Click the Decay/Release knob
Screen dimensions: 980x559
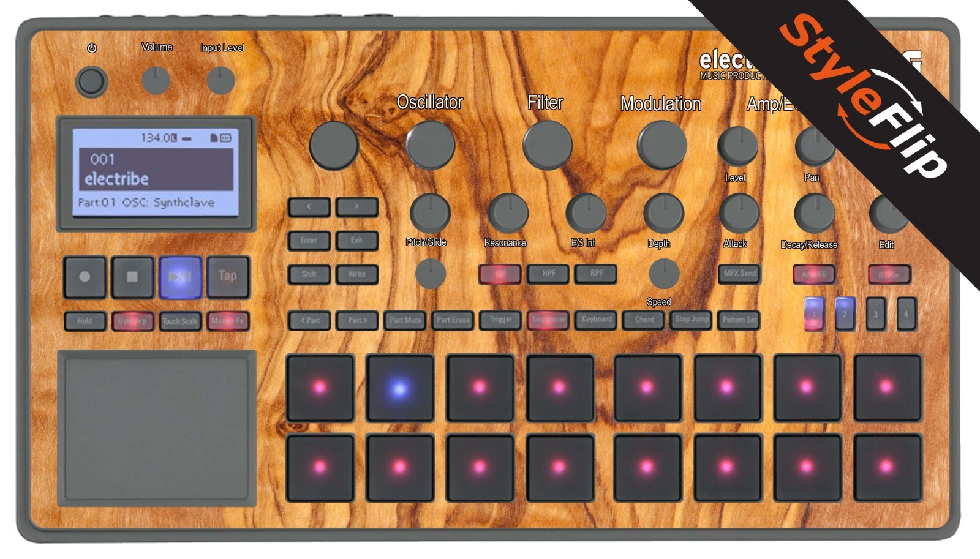click(815, 214)
